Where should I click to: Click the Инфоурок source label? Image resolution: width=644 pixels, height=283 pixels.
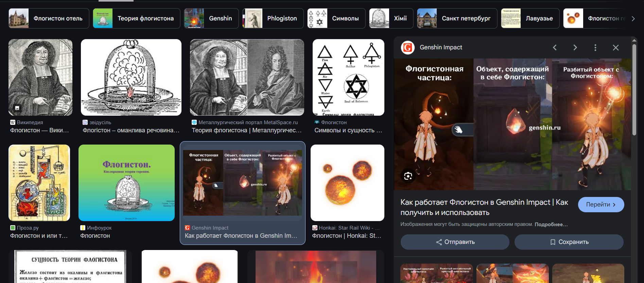point(99,228)
